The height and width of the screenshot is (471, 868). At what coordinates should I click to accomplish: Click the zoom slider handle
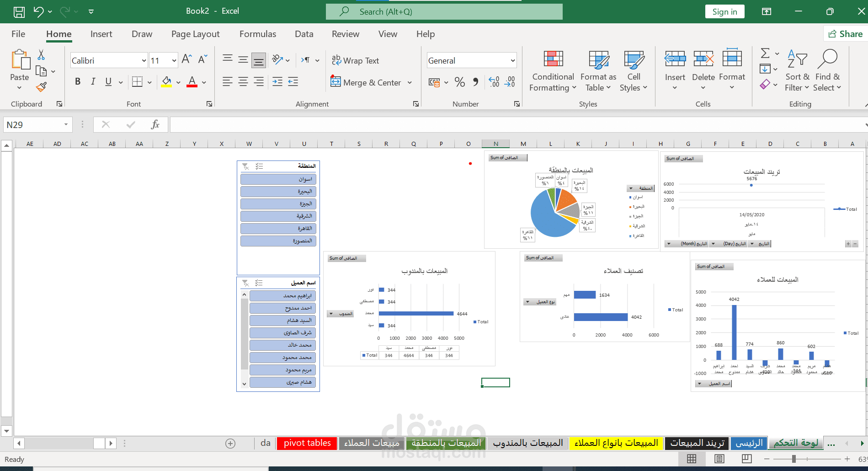click(794, 459)
